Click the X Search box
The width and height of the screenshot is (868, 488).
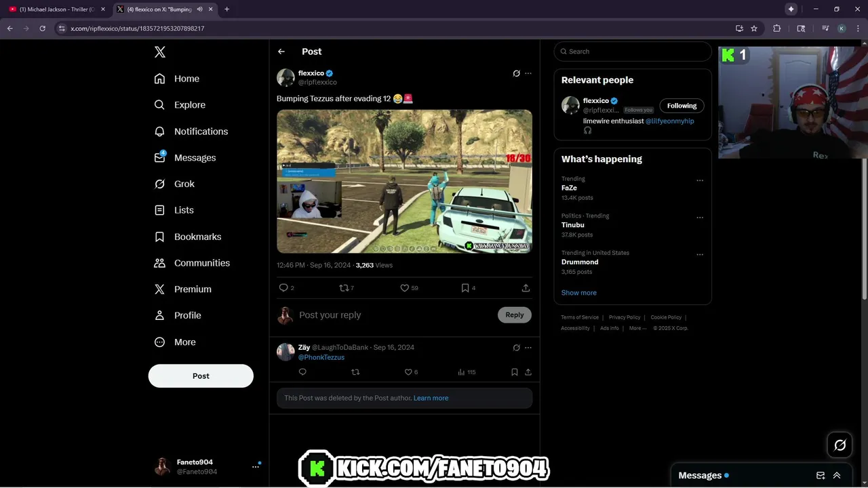[633, 52]
